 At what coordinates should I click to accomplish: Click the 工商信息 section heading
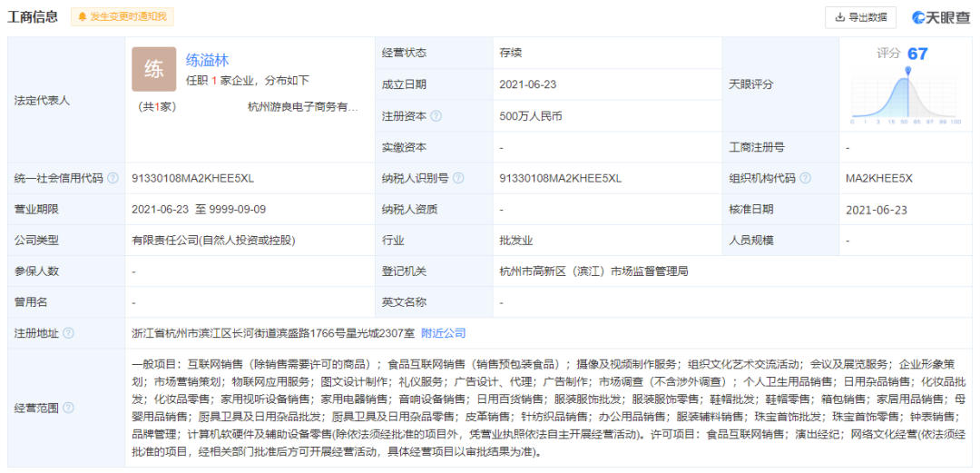click(33, 17)
